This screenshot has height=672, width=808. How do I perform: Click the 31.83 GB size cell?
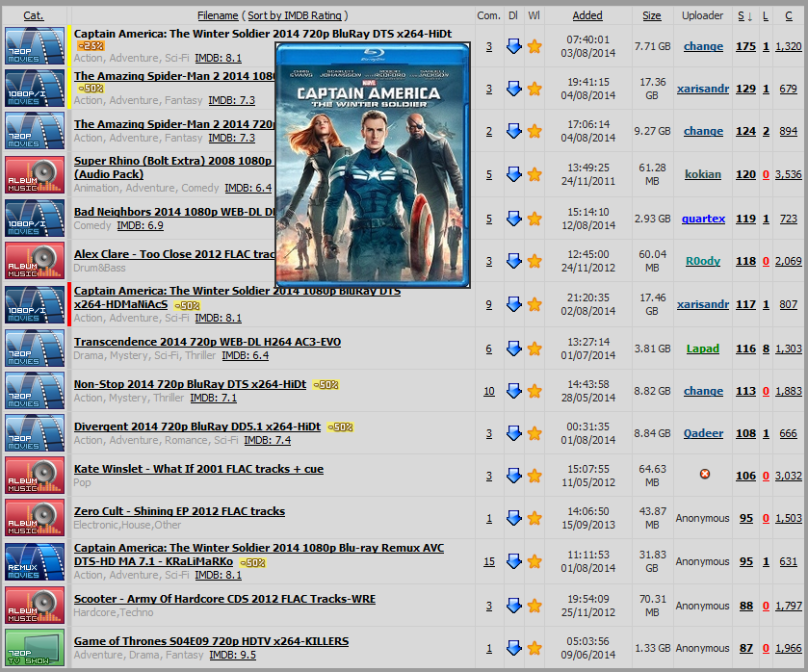[652, 561]
